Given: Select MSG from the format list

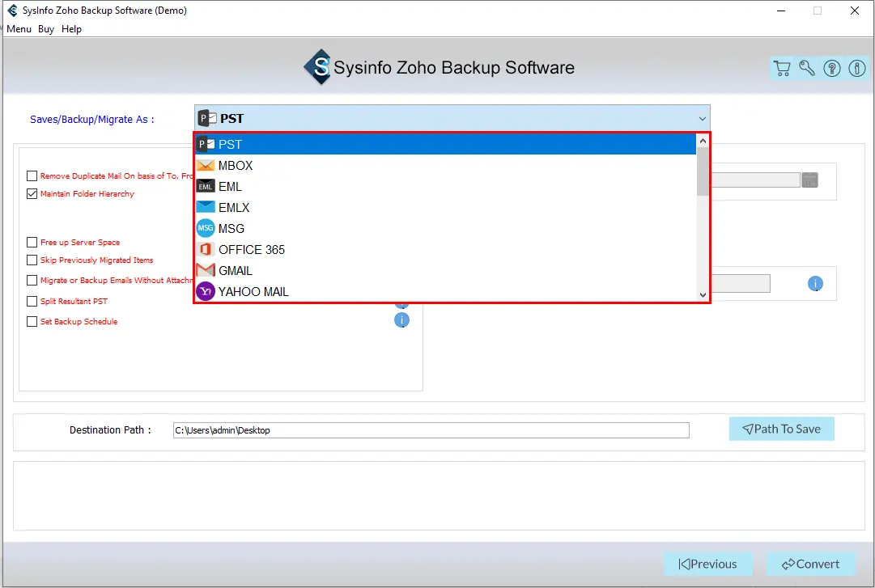Looking at the screenshot, I should point(445,229).
